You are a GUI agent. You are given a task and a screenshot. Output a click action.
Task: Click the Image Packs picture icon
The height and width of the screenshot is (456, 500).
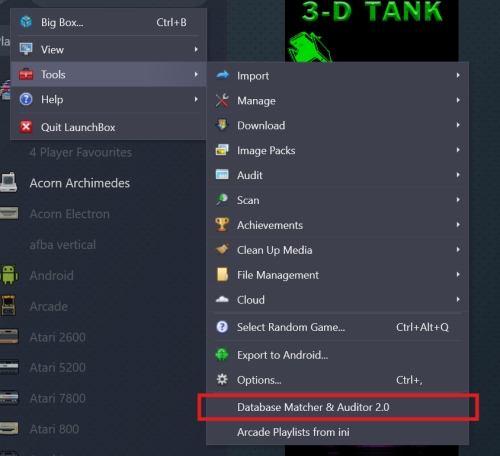click(222, 150)
